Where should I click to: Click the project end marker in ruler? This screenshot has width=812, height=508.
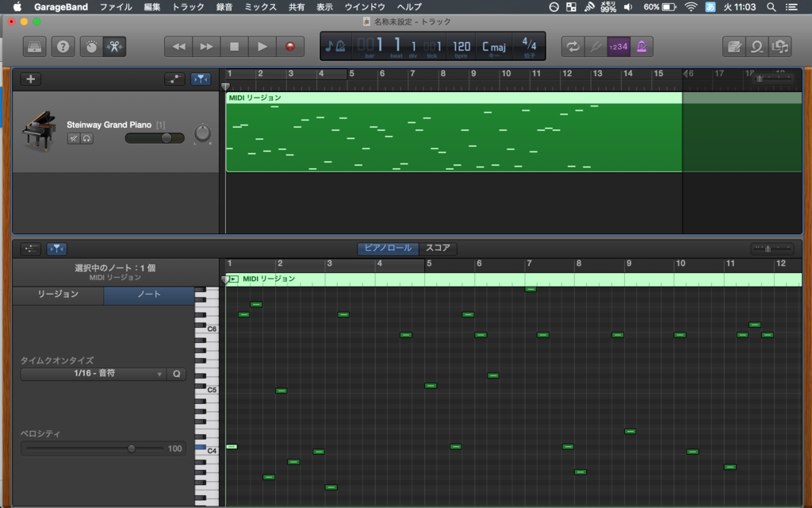(x=685, y=74)
